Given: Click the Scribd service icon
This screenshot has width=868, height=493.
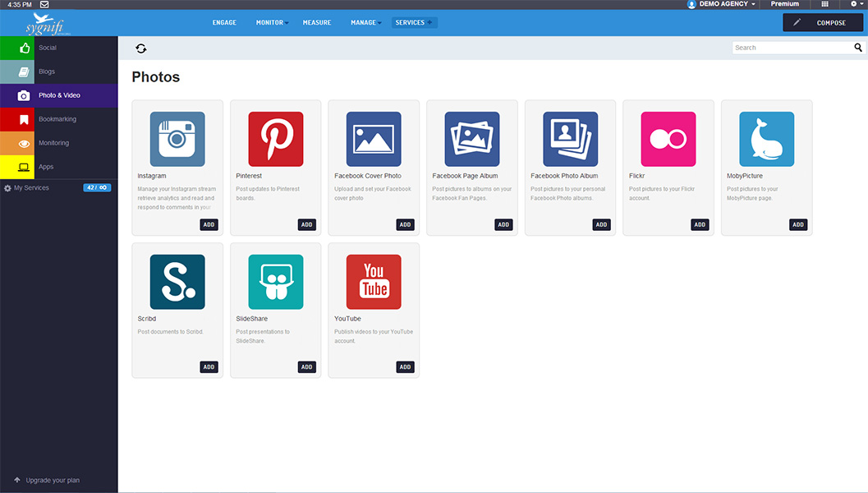Looking at the screenshot, I should (177, 282).
